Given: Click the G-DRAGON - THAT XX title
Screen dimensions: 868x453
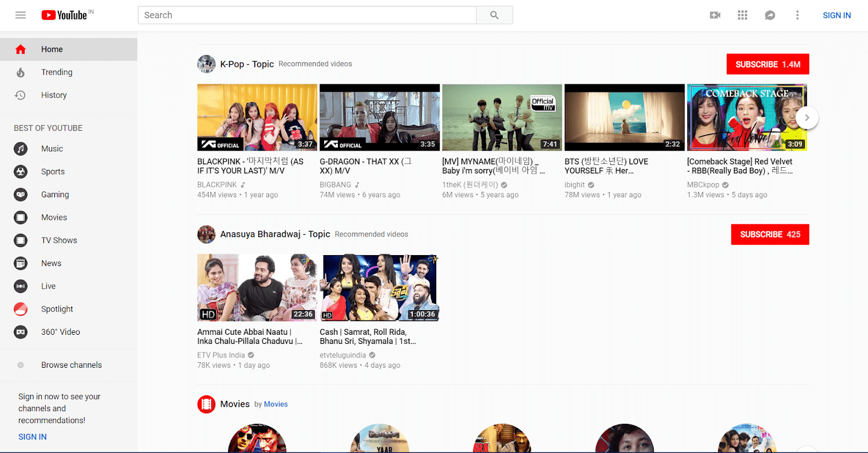Looking at the screenshot, I should (366, 166).
